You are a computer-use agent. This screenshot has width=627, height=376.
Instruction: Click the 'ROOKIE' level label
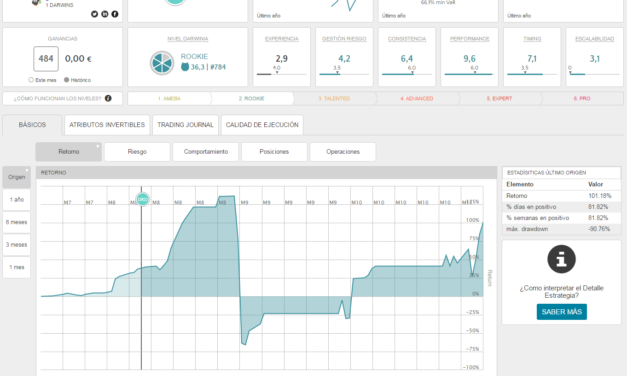194,56
